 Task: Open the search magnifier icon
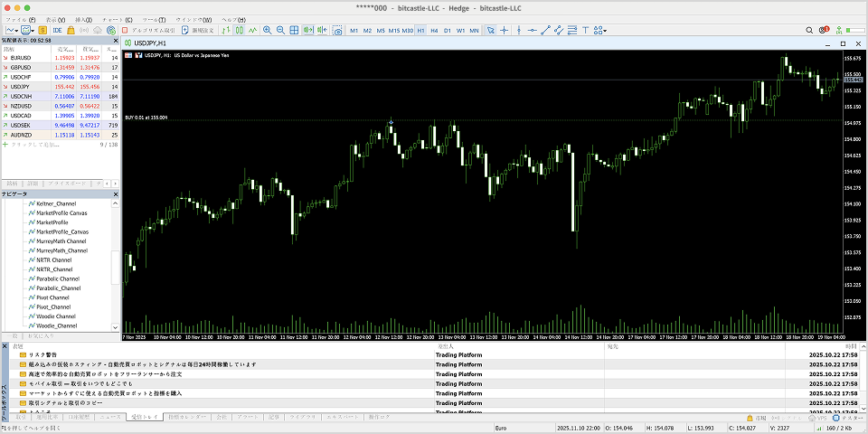(808, 31)
